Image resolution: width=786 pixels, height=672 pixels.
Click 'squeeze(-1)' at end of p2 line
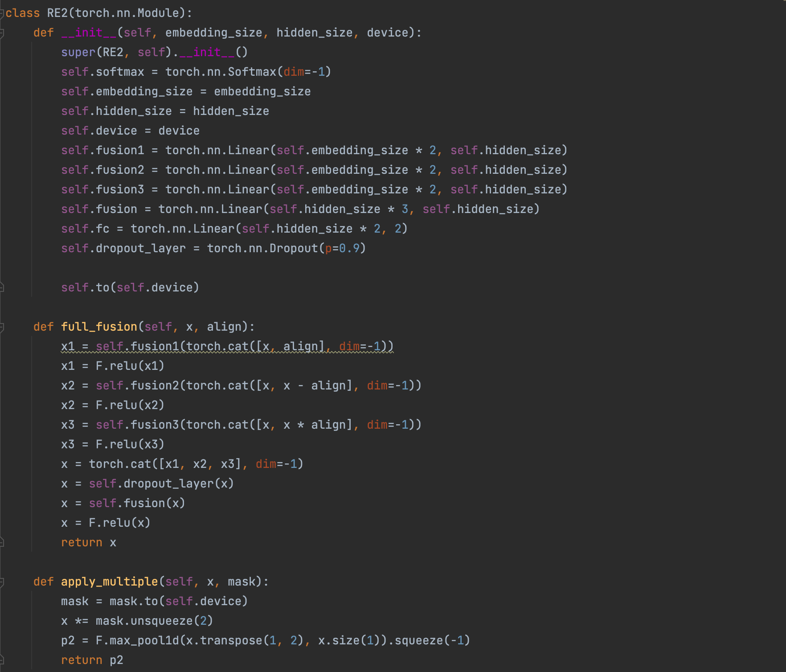tap(432, 640)
